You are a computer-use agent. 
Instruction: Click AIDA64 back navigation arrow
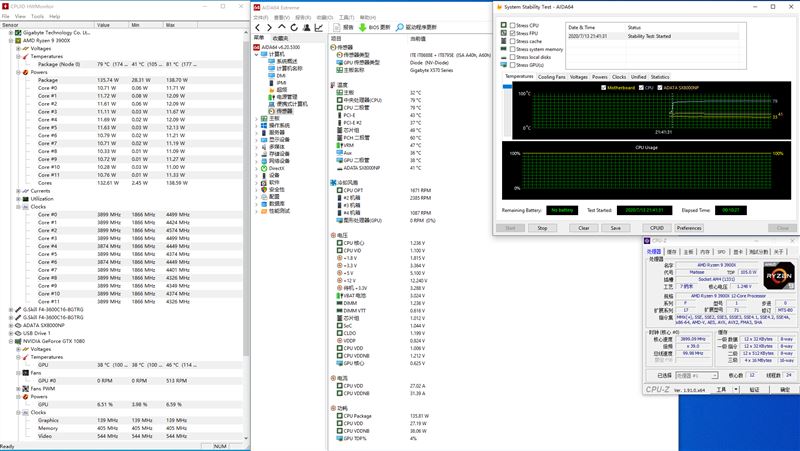point(258,28)
